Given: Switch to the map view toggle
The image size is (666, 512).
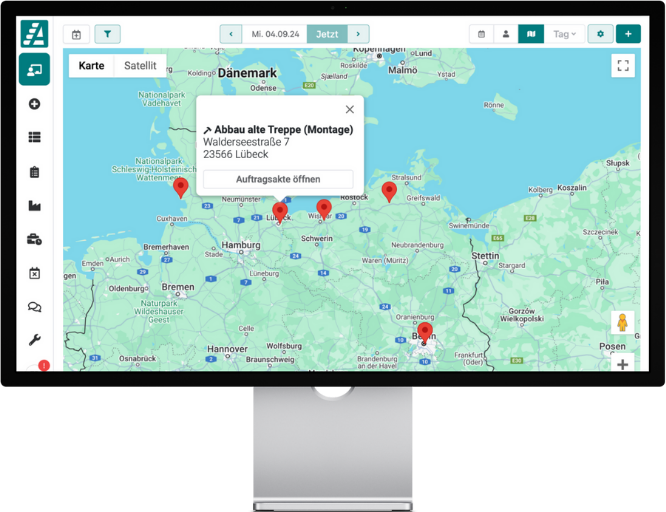Looking at the screenshot, I should [531, 34].
